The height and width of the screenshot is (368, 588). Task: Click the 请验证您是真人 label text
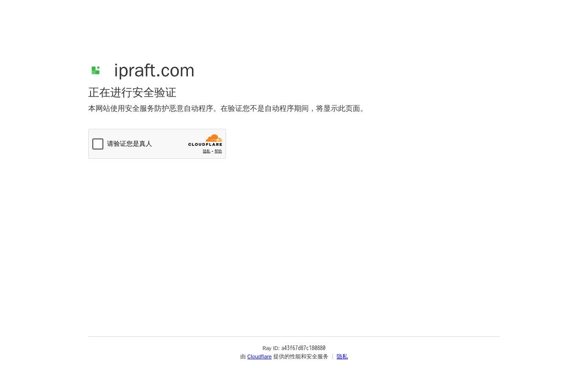[x=130, y=144]
